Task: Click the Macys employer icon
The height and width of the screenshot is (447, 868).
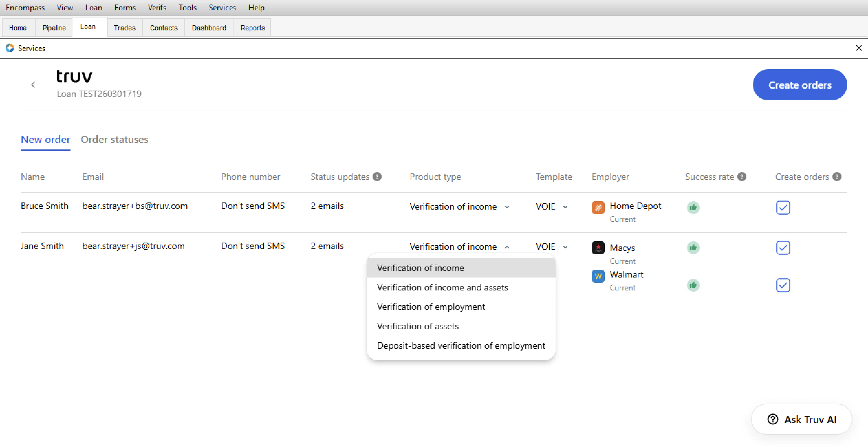Action: 598,248
